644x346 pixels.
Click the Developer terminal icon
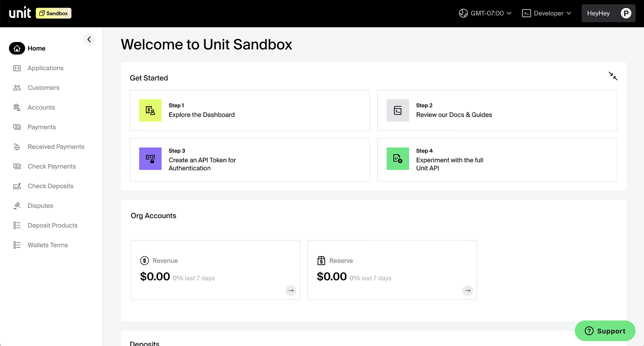click(x=526, y=13)
